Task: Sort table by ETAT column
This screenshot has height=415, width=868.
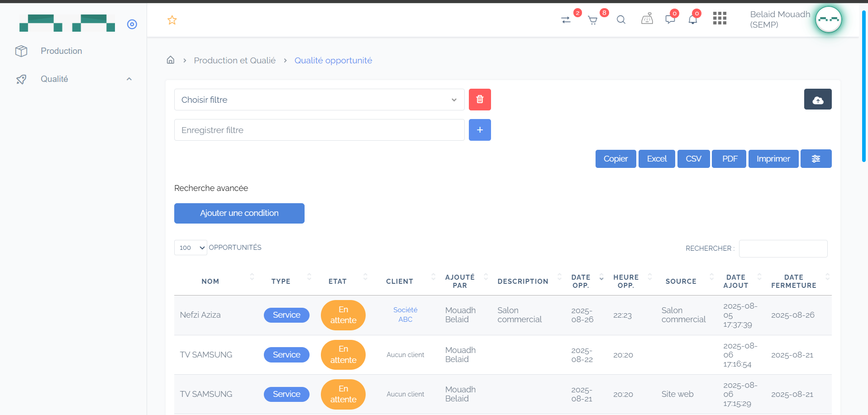Action: pyautogui.click(x=338, y=281)
